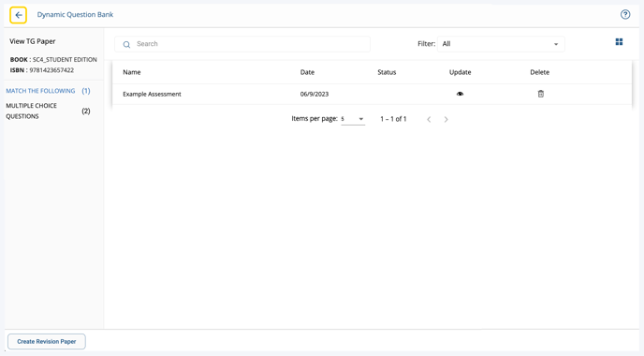
Task: Open the Dynamic Question Bank link
Action: tap(75, 14)
